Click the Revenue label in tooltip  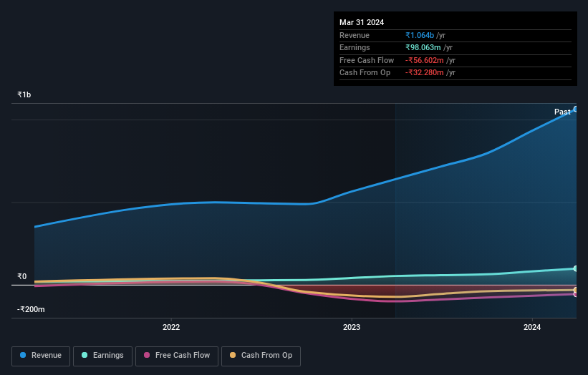[355, 35]
